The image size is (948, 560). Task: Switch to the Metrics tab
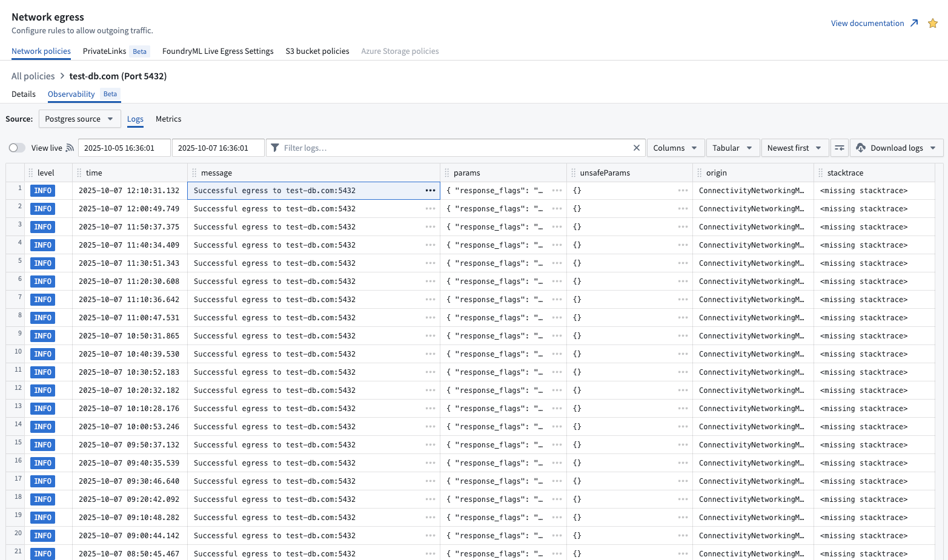point(168,119)
